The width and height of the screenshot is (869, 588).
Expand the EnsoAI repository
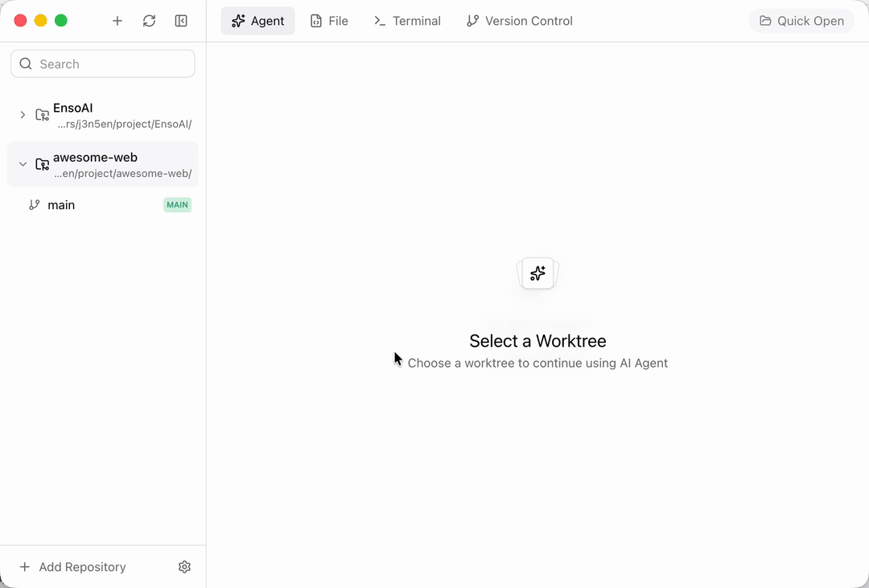[23, 114]
